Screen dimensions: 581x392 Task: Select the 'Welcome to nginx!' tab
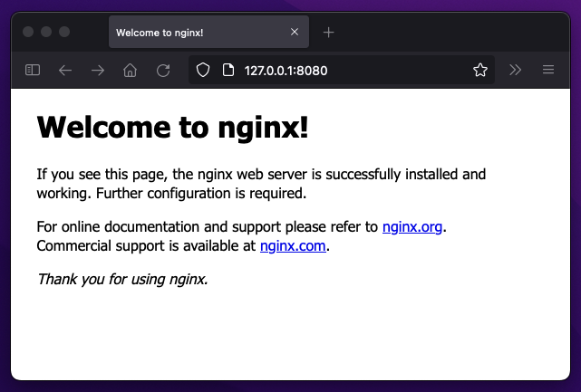pyautogui.click(x=208, y=33)
